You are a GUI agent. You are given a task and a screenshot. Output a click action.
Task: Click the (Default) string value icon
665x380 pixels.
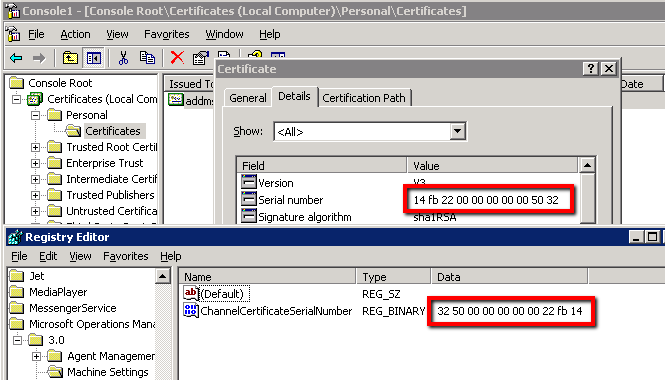click(x=191, y=293)
